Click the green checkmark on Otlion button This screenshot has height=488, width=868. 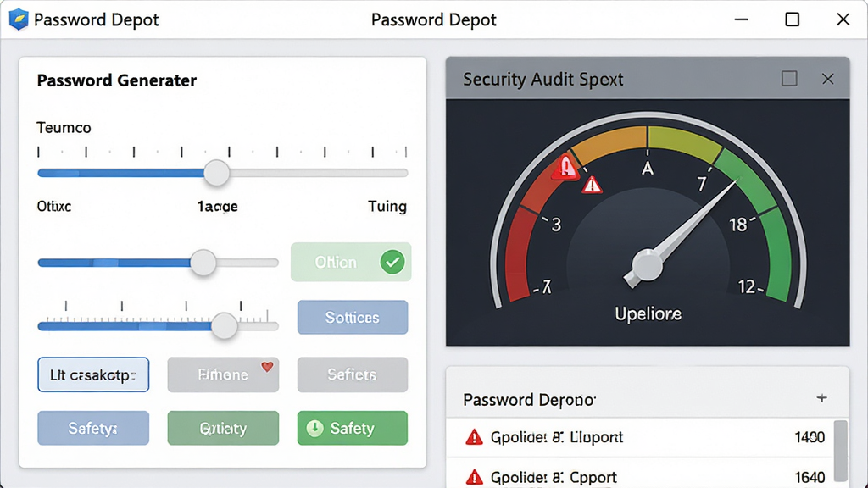[392, 262]
